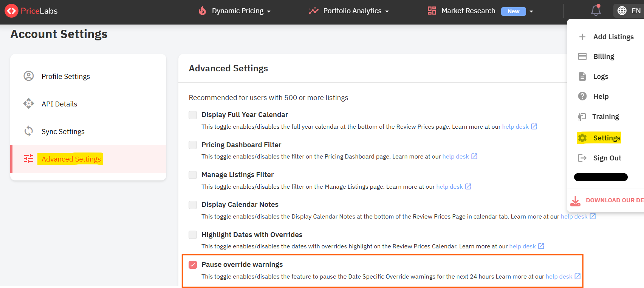Screen dimensions: 644x288
Task: Click the Add Listings plus icon
Action: point(582,37)
